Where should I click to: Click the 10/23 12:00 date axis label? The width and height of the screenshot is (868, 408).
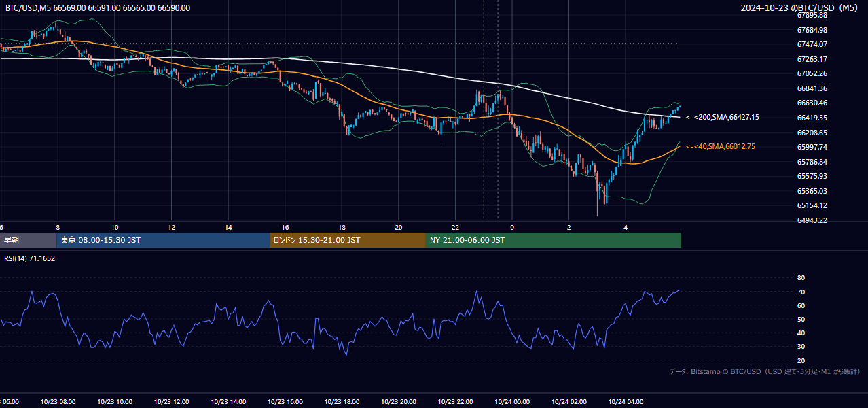(171, 402)
